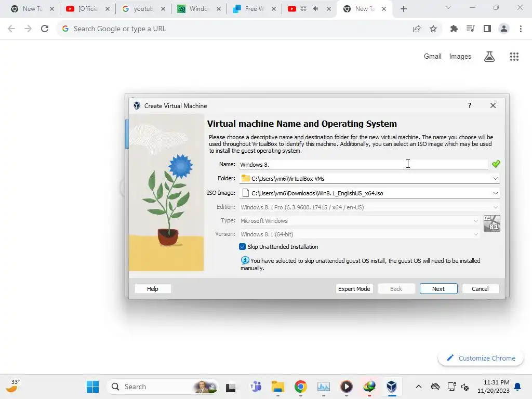Show hidden system tray icons
The width and height of the screenshot is (532, 399).
point(419,387)
